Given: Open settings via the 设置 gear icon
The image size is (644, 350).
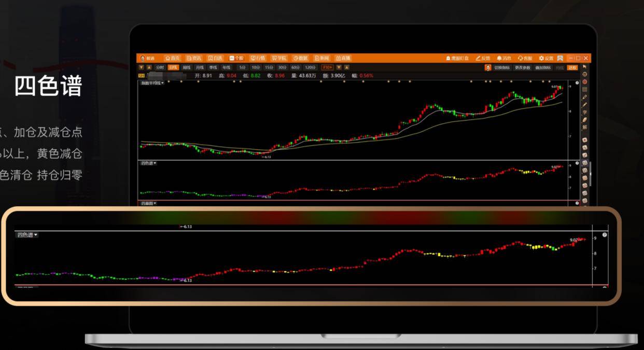Looking at the screenshot, I should pos(546,58).
